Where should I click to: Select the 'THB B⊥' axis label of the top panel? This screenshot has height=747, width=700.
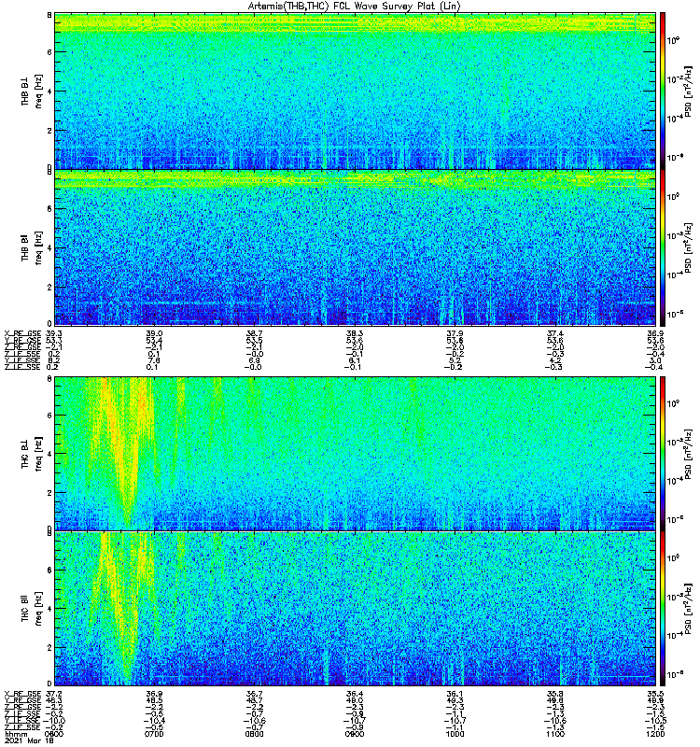click(x=25, y=91)
